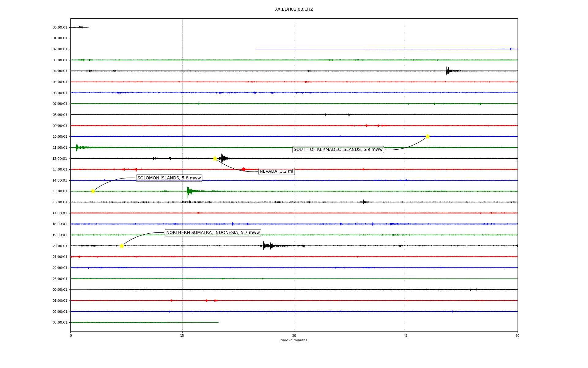Click the NORTHERN SUMATRA, INDONESIA annotation label

[x=213, y=233]
